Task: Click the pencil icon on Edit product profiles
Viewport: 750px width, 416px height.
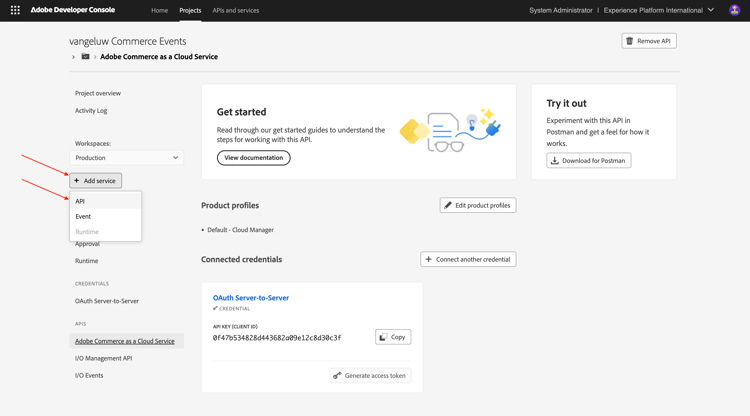Action: point(448,205)
